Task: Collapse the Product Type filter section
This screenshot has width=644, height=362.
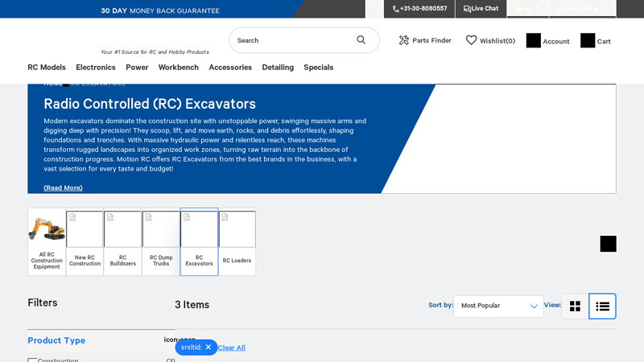Action: pos(101,340)
